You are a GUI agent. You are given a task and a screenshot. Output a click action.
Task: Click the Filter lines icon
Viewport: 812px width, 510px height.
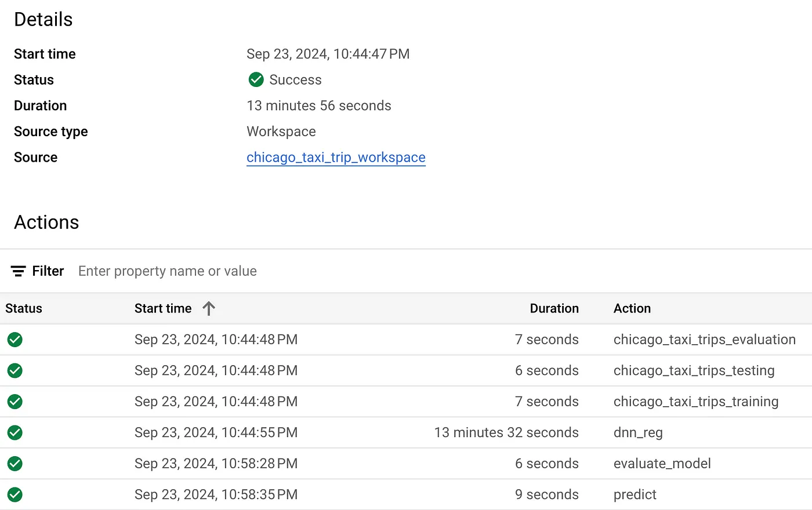click(x=19, y=271)
